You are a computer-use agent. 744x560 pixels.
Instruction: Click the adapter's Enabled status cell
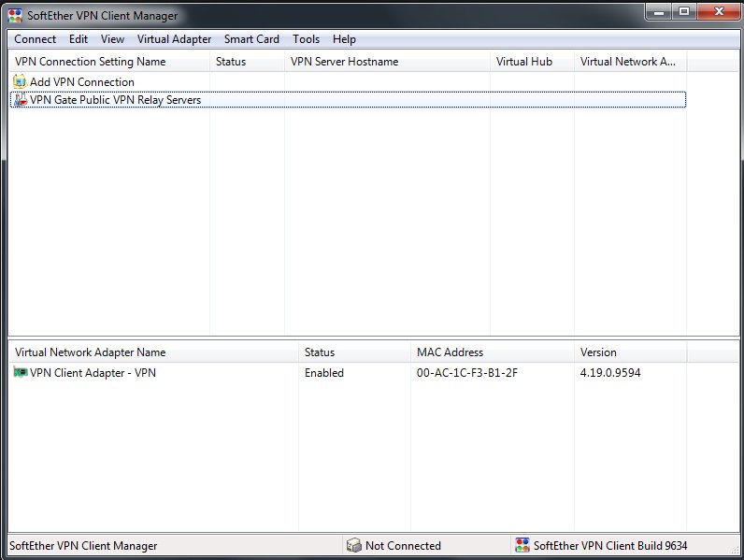(324, 373)
